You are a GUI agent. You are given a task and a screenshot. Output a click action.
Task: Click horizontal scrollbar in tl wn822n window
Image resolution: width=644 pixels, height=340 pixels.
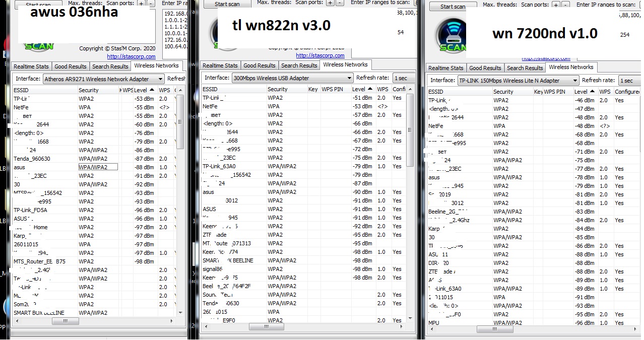click(x=267, y=327)
